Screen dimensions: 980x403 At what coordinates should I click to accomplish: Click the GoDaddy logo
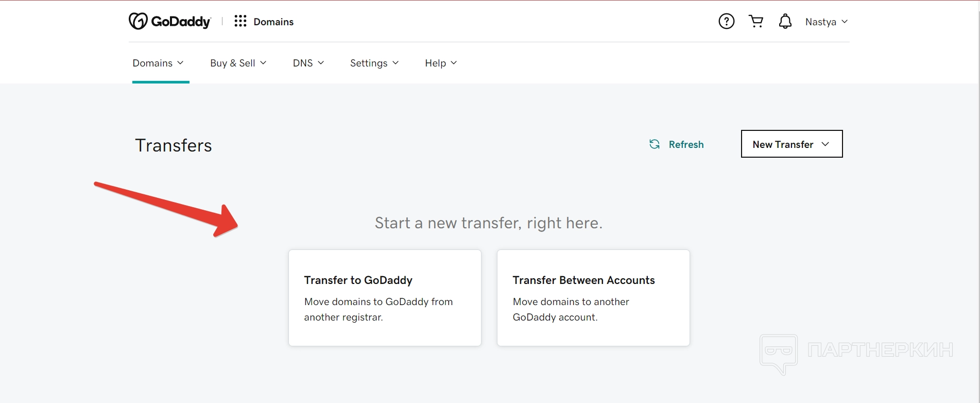tap(169, 21)
